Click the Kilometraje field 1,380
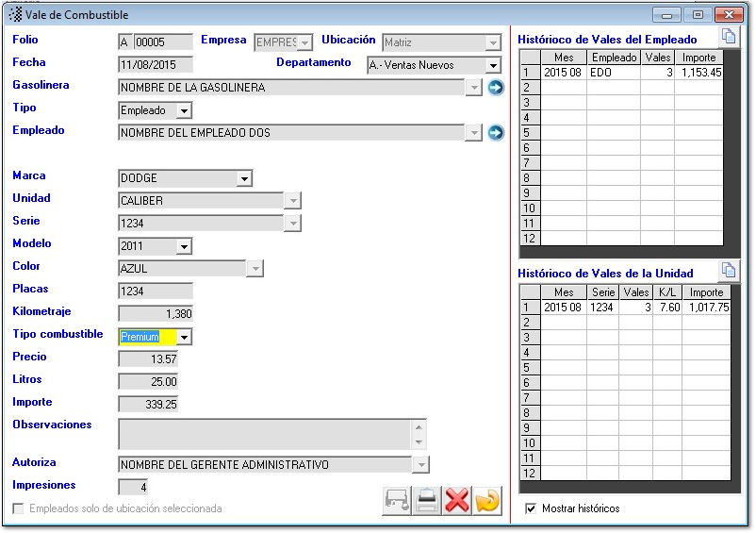 click(156, 314)
